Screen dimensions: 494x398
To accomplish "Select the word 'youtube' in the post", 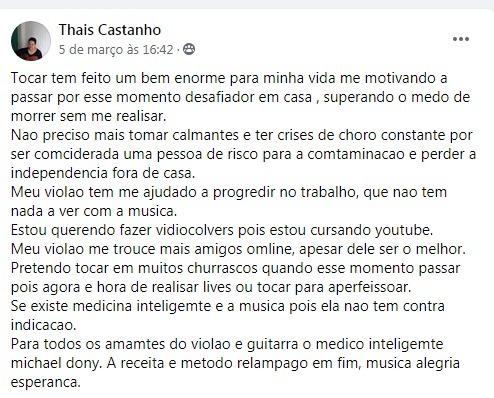I will click(x=404, y=230).
